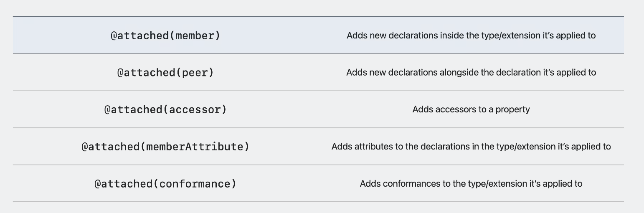
Task: Click the @attached(conformance) code text
Action: [x=165, y=184]
